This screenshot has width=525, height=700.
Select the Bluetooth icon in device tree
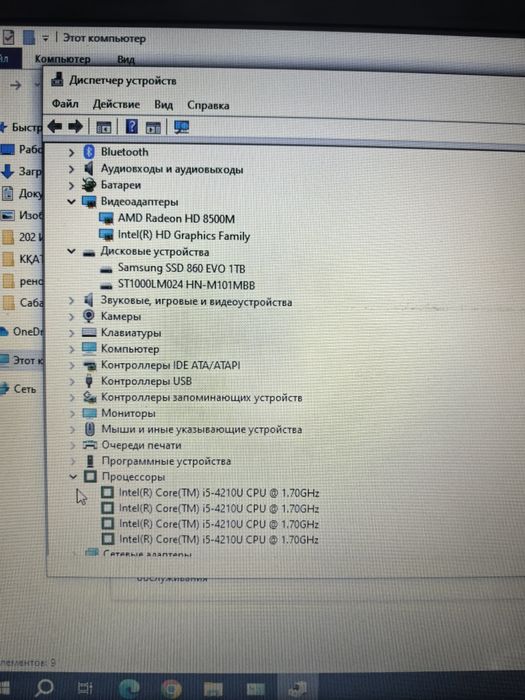click(x=89, y=152)
